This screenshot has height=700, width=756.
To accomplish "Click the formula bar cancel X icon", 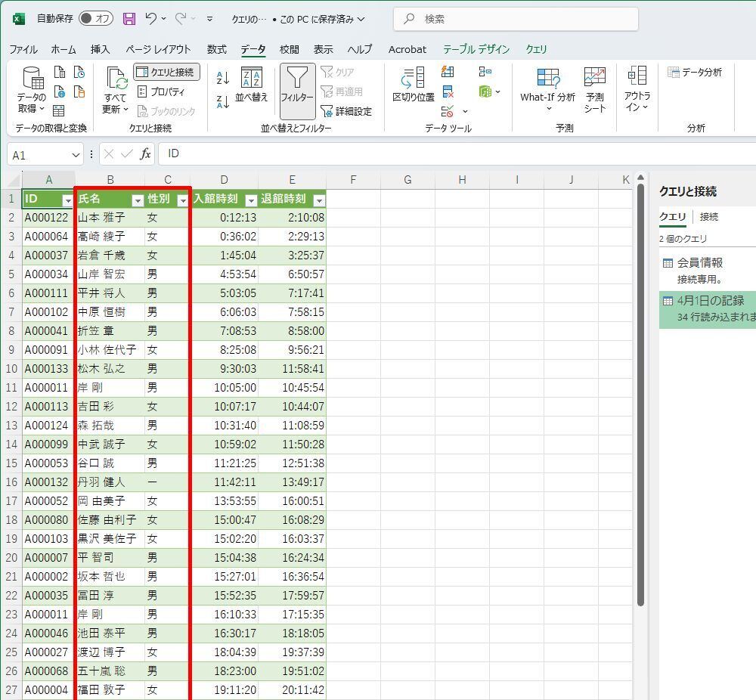I will pos(109,153).
